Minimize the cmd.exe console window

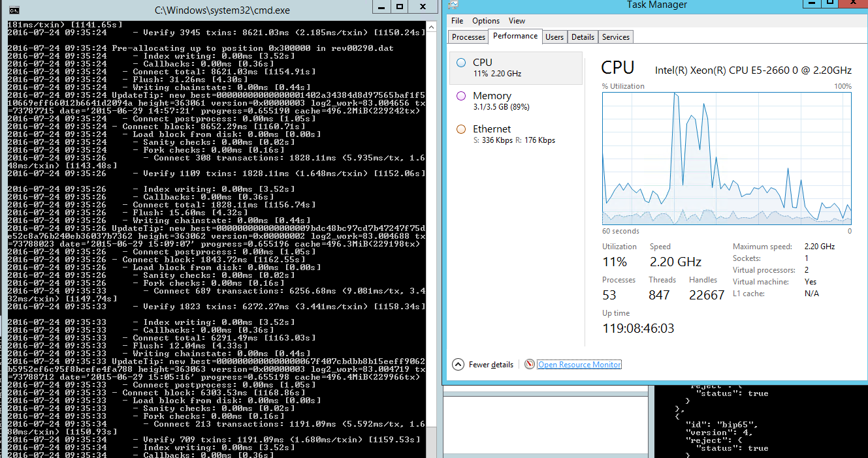click(381, 7)
